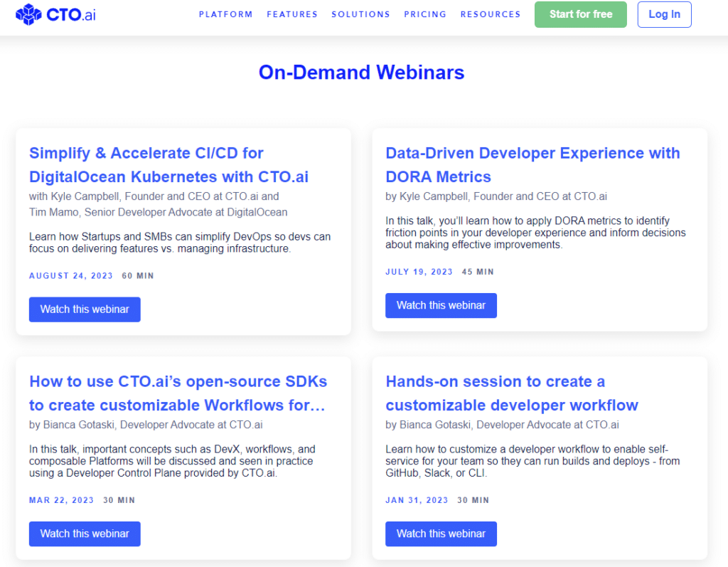Click the green Start for free button

click(580, 14)
